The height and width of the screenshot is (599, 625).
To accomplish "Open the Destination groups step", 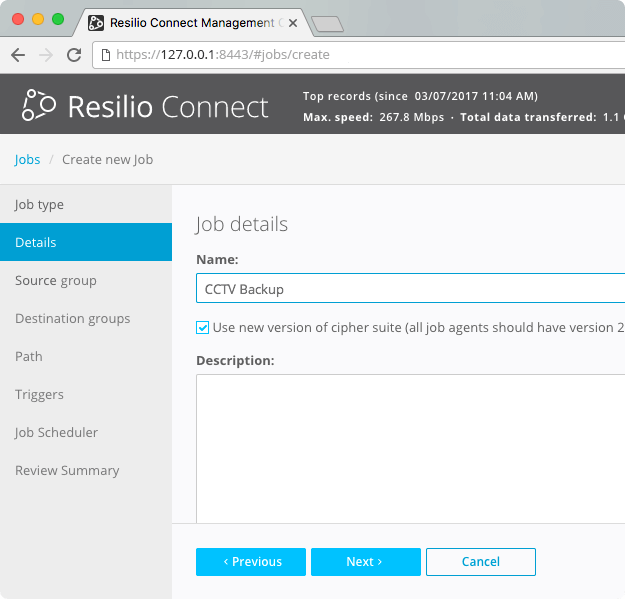I will click(86, 318).
